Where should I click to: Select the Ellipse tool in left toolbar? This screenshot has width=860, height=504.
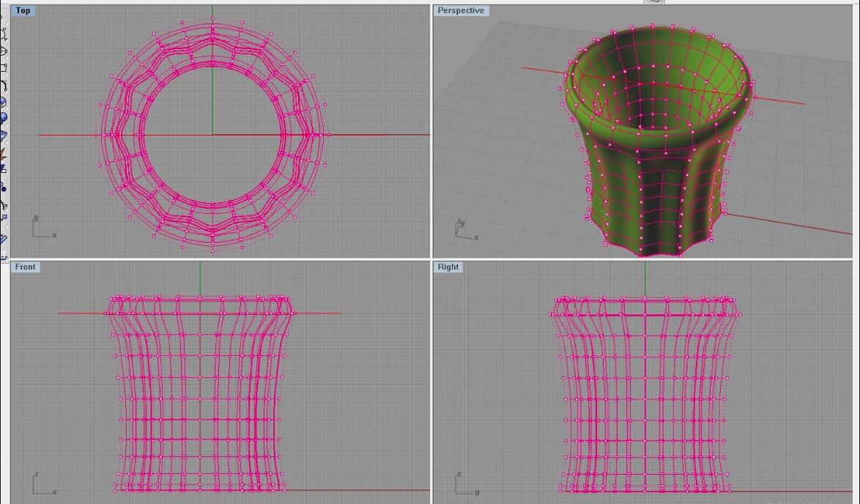(x=3, y=51)
